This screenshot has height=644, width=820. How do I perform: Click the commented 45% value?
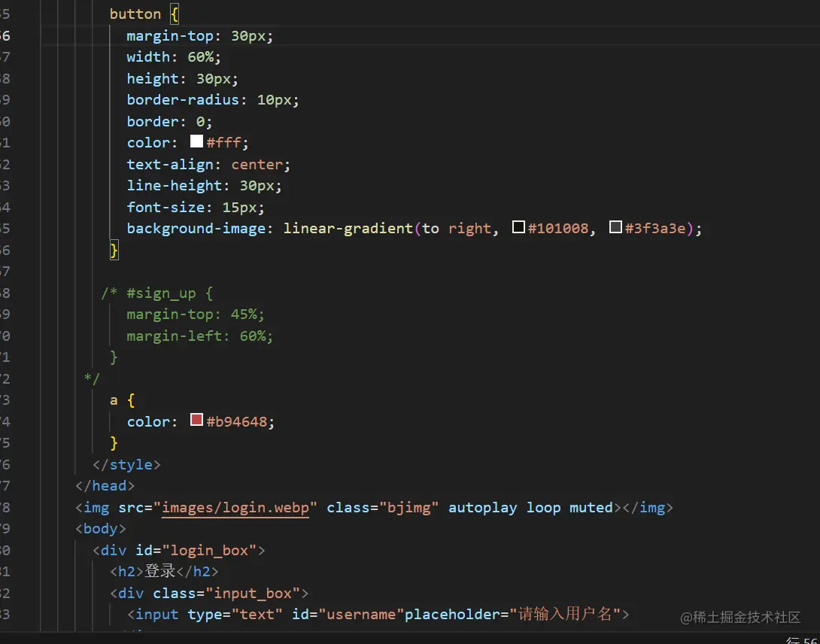[244, 314]
